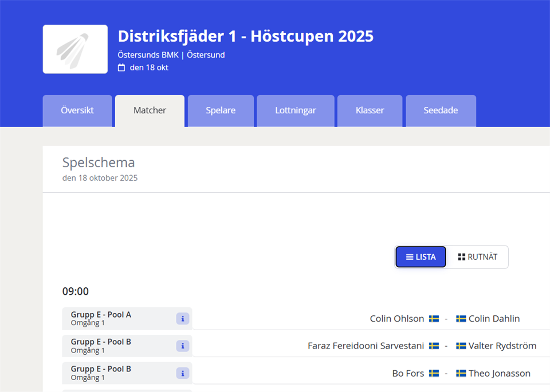Click the shuttlecock tournament logo

(x=75, y=49)
